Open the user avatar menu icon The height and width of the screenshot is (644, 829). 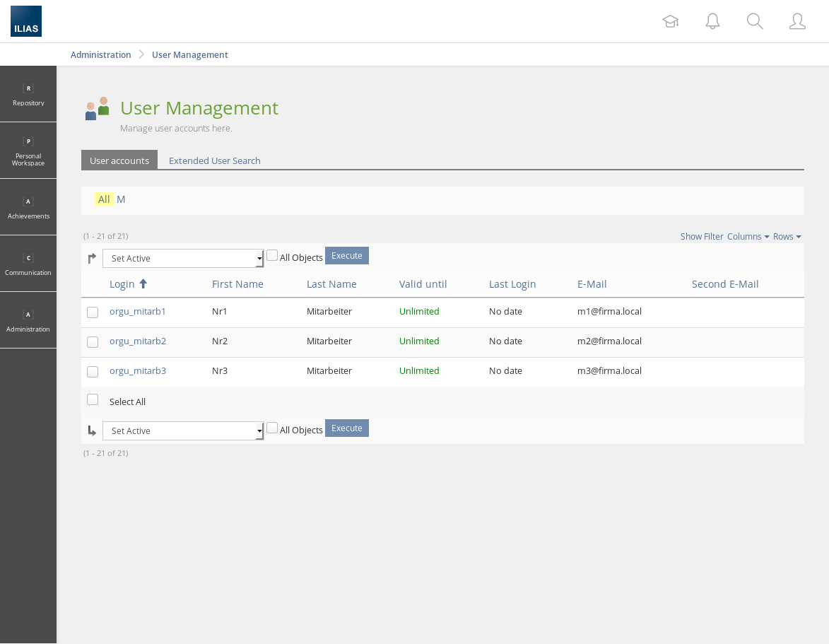(x=797, y=21)
